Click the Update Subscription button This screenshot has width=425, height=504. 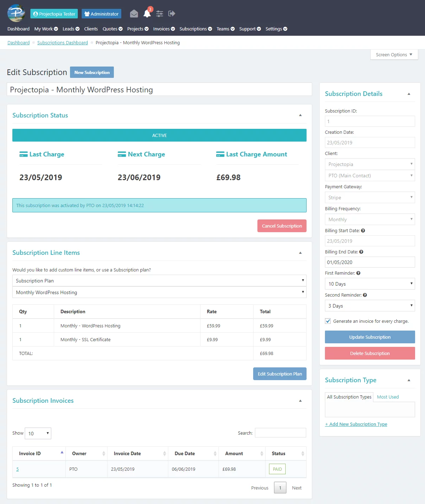tap(370, 337)
